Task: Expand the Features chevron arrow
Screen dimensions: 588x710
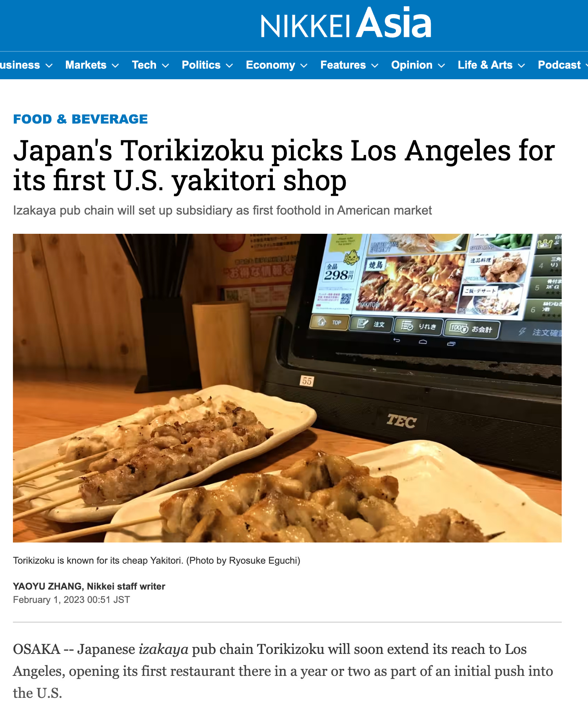Action: (x=375, y=66)
